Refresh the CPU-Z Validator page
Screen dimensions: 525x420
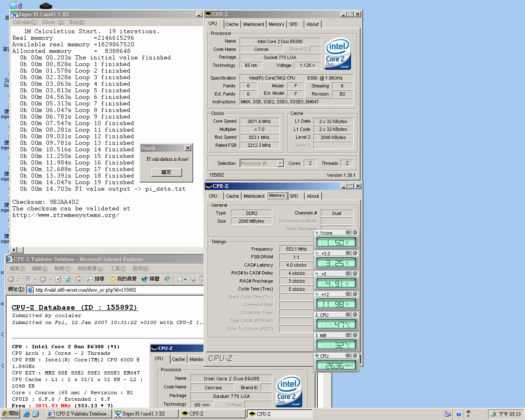pos(68,279)
